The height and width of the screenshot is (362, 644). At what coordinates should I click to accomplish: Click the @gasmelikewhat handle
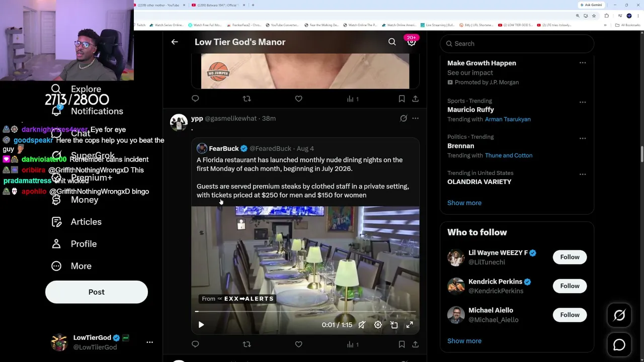click(x=230, y=119)
